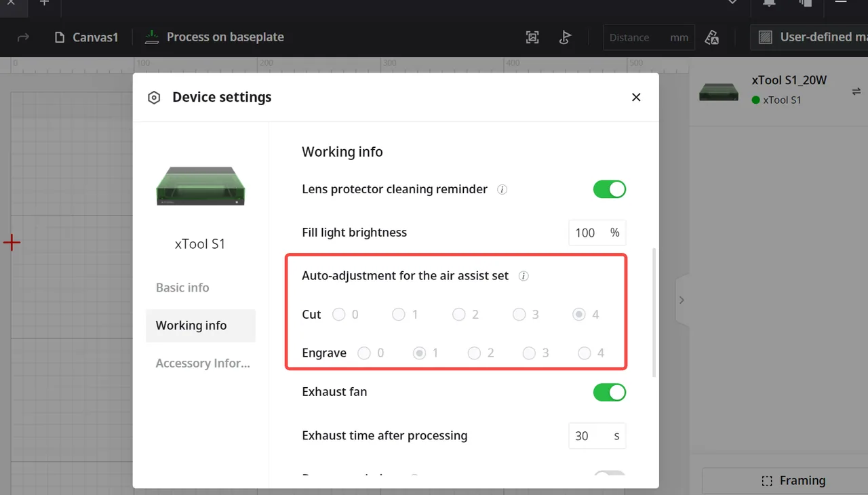Open the User-defined material dropdown
Viewport: 868px width, 495px height.
809,37
